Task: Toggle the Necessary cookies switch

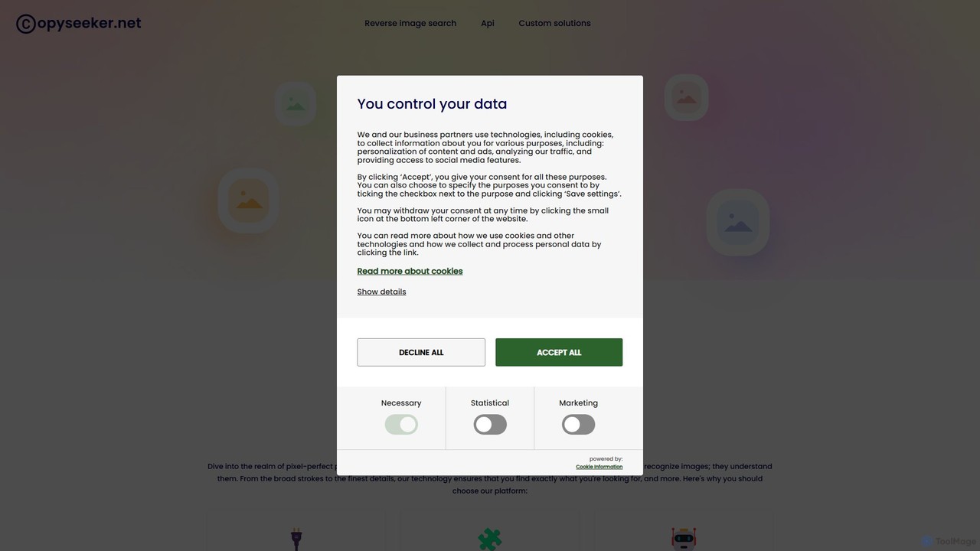Action: [x=401, y=425]
